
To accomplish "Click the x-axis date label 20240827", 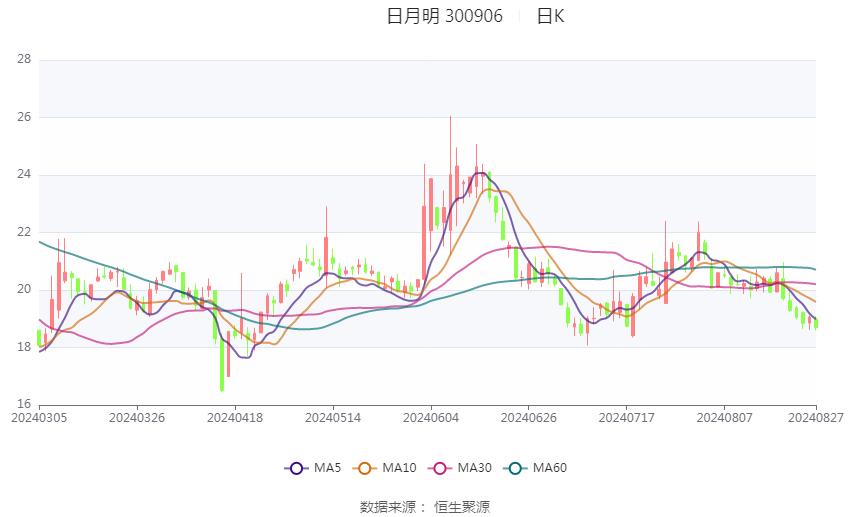I will click(x=816, y=418).
